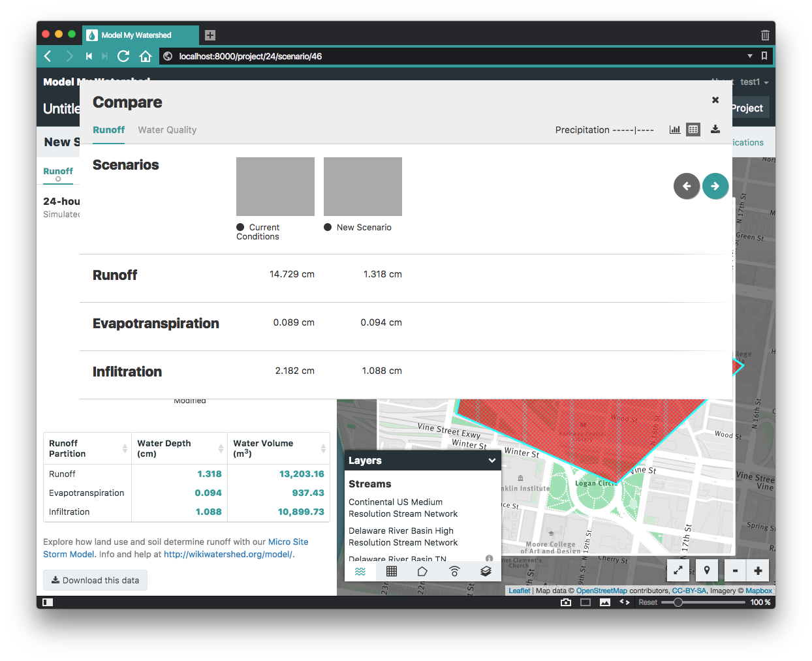Screen dimensions: 812x661
Task: Switch to bar chart view in Compare
Action: click(674, 129)
